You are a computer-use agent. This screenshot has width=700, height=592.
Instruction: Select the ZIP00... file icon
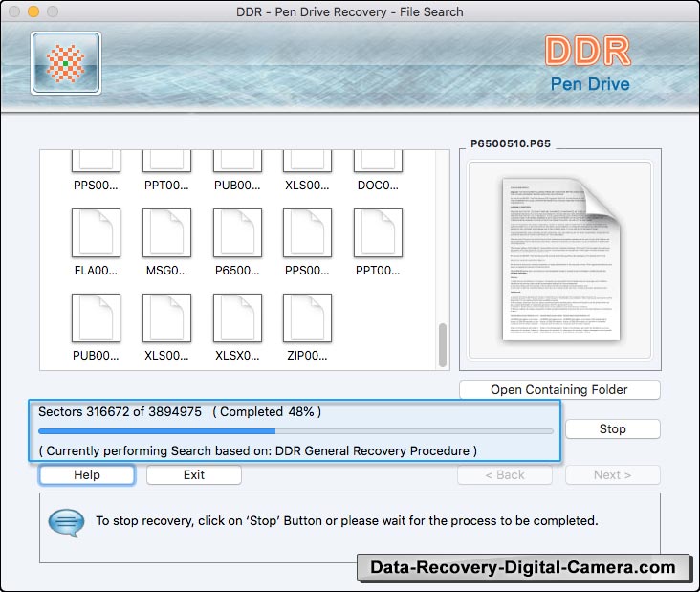(x=307, y=318)
